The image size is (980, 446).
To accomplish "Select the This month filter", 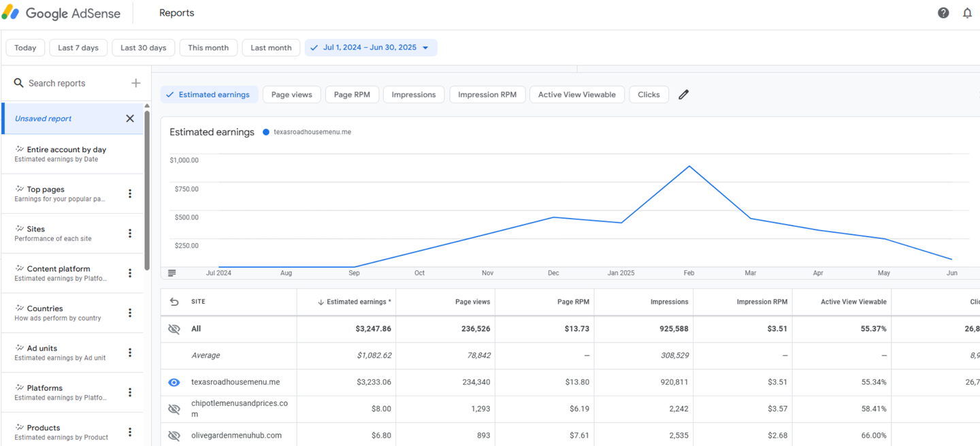I will click(208, 48).
